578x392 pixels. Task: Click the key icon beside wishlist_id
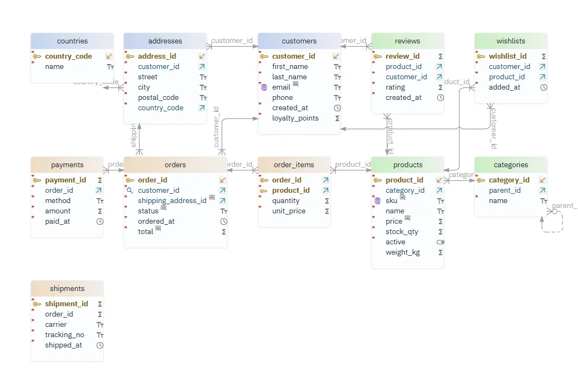pos(481,56)
